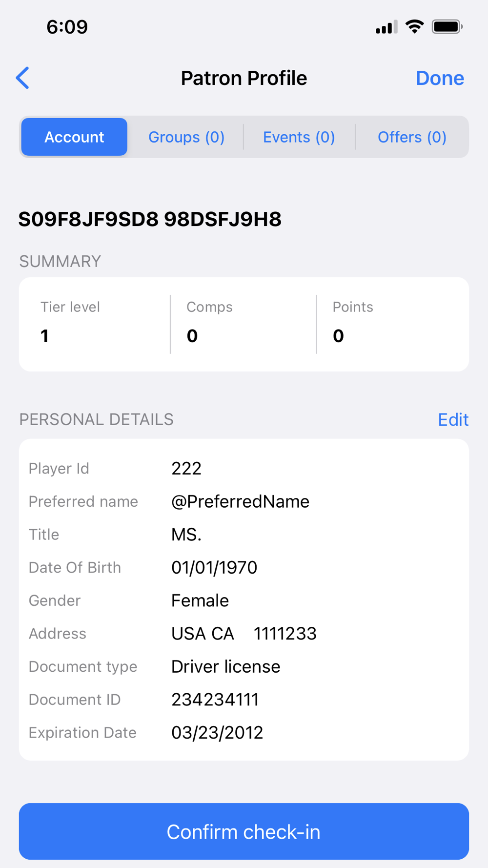Tap the back chevron arrow

pyautogui.click(x=22, y=78)
